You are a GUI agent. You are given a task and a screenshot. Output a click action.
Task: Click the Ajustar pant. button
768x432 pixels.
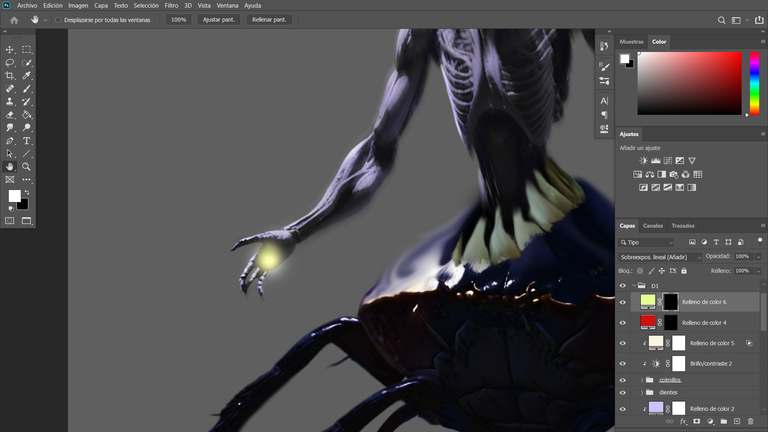(218, 20)
